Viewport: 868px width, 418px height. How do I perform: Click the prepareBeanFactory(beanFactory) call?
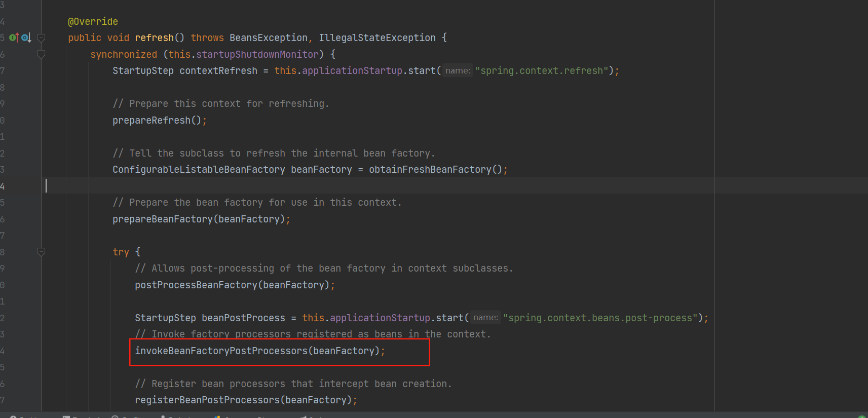click(199, 219)
